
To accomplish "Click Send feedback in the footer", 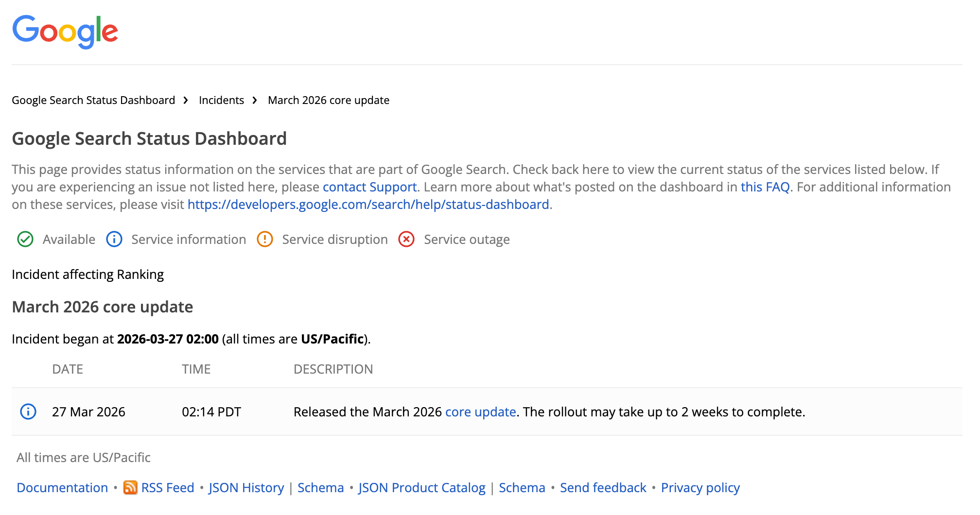I will (x=603, y=487).
